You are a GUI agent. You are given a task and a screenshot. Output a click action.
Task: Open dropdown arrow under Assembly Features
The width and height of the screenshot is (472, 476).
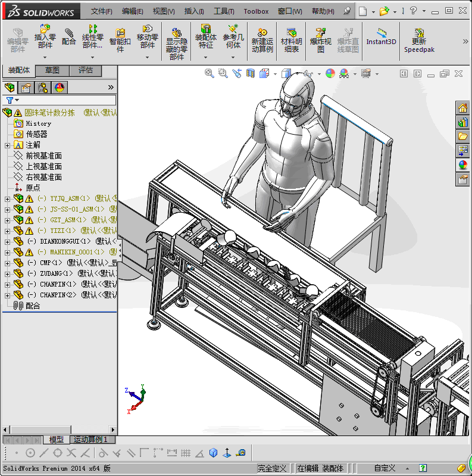click(x=206, y=57)
